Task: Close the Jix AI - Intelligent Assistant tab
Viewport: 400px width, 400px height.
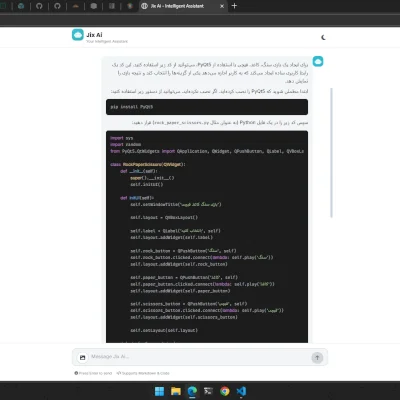Action: click(x=222, y=6)
